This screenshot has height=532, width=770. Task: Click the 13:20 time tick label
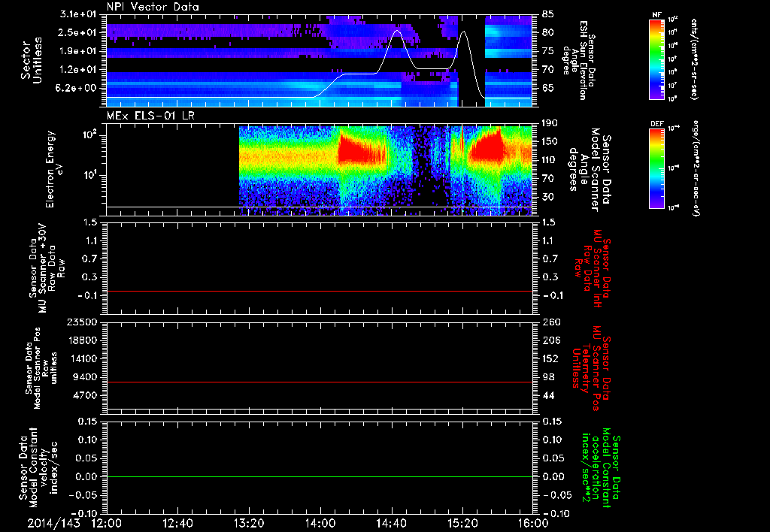[x=250, y=523]
